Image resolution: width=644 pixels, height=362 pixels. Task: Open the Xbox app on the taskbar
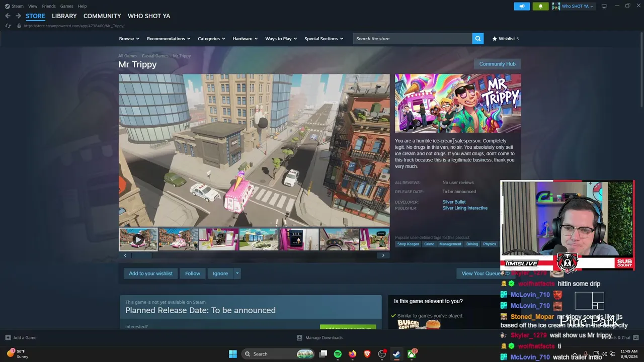(x=412, y=354)
